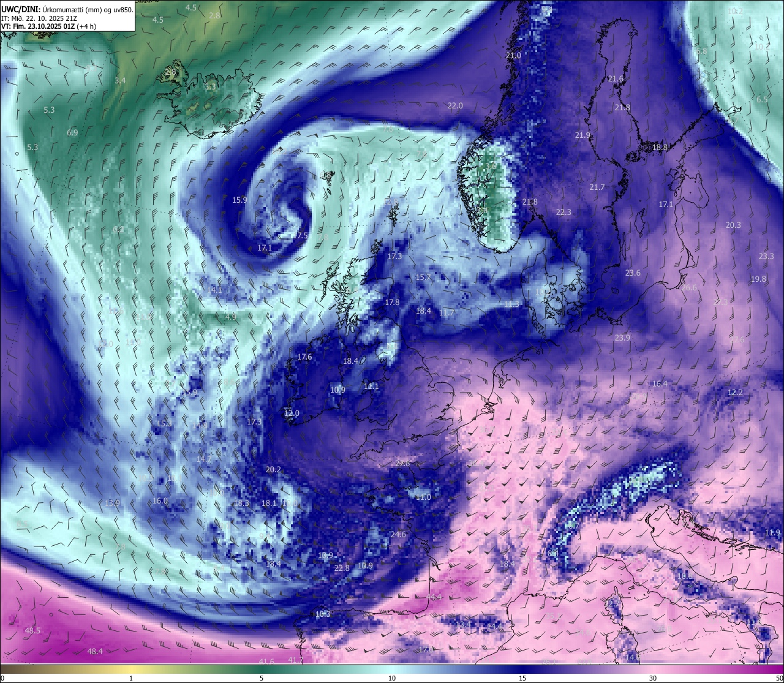Click the UWC/DINI title text
This screenshot has height=683, width=784.
point(20,10)
